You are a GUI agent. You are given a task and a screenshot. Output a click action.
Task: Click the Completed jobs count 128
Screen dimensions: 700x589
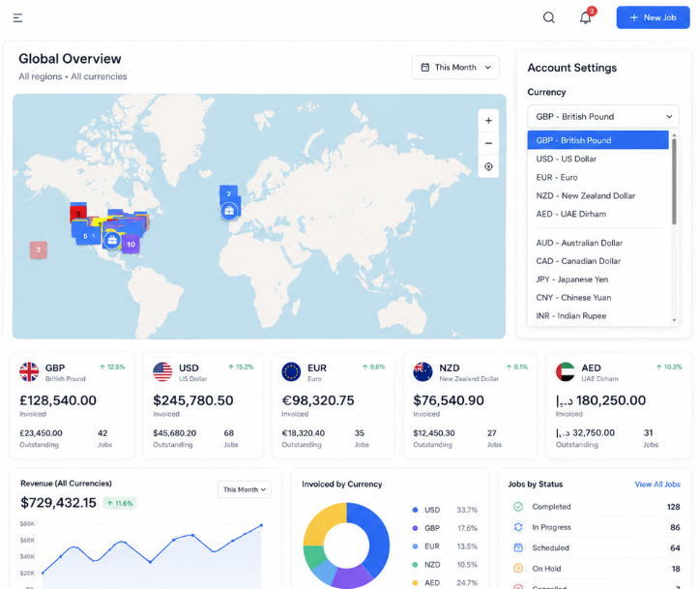tap(673, 507)
